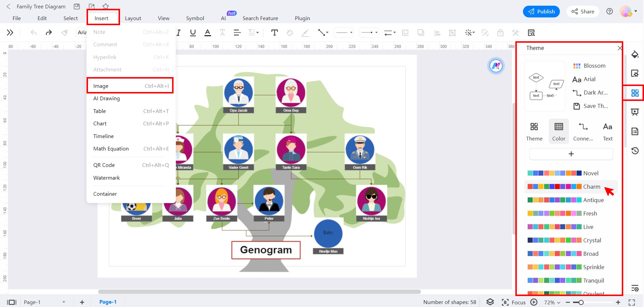
Task: Click the Share button
Action: click(x=583, y=12)
